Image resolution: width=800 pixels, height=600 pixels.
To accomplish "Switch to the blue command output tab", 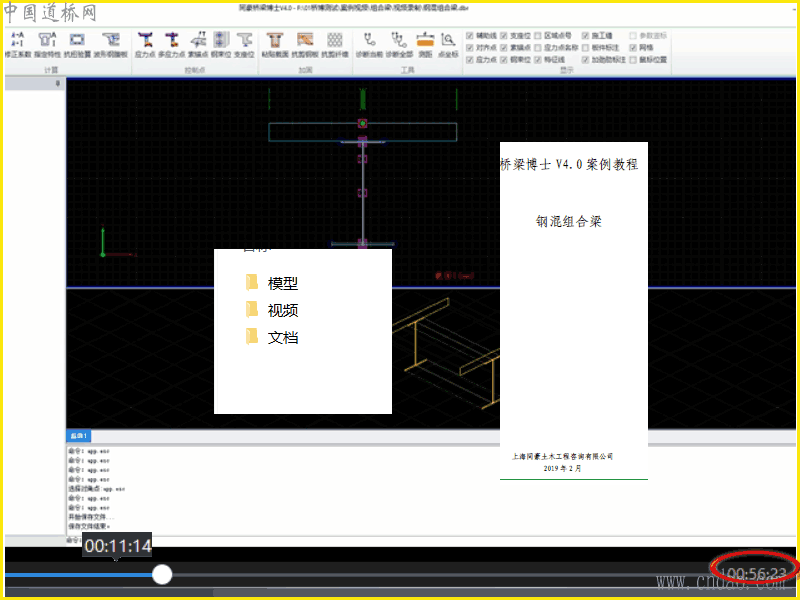I will tap(78, 436).
